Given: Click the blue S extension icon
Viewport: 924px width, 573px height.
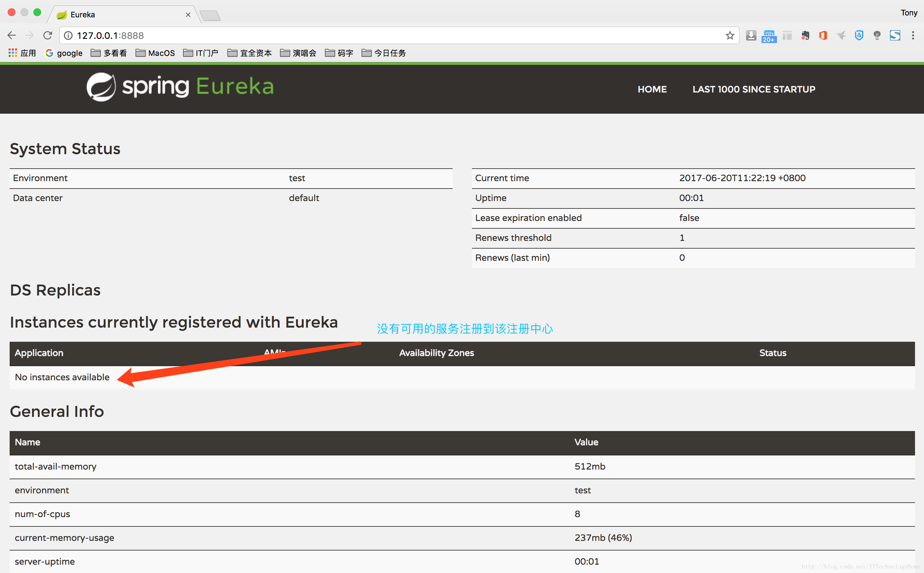Looking at the screenshot, I should (x=895, y=35).
